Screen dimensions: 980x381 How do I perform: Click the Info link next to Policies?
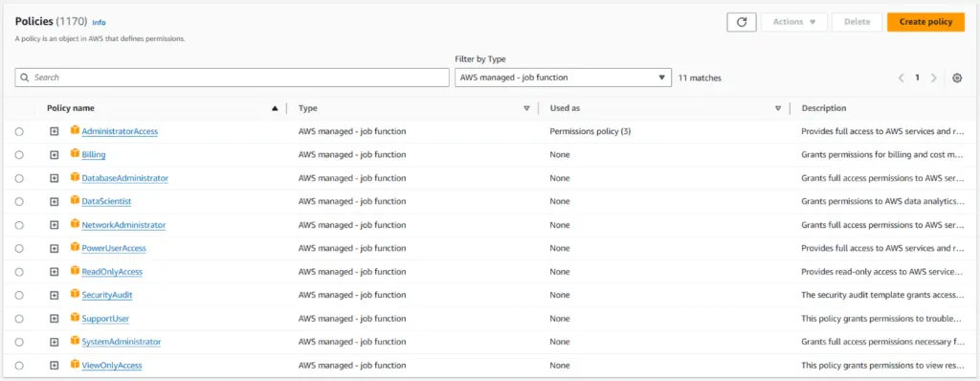coord(99,23)
